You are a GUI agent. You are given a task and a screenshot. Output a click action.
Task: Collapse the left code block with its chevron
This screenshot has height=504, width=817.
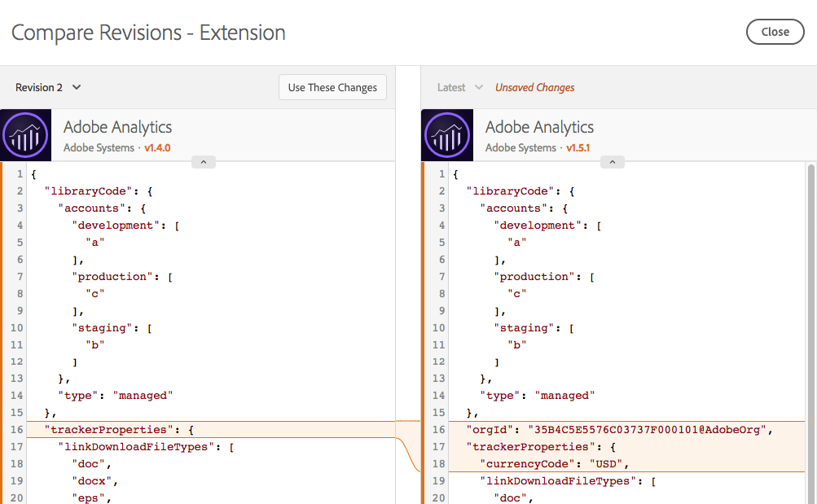click(x=203, y=161)
